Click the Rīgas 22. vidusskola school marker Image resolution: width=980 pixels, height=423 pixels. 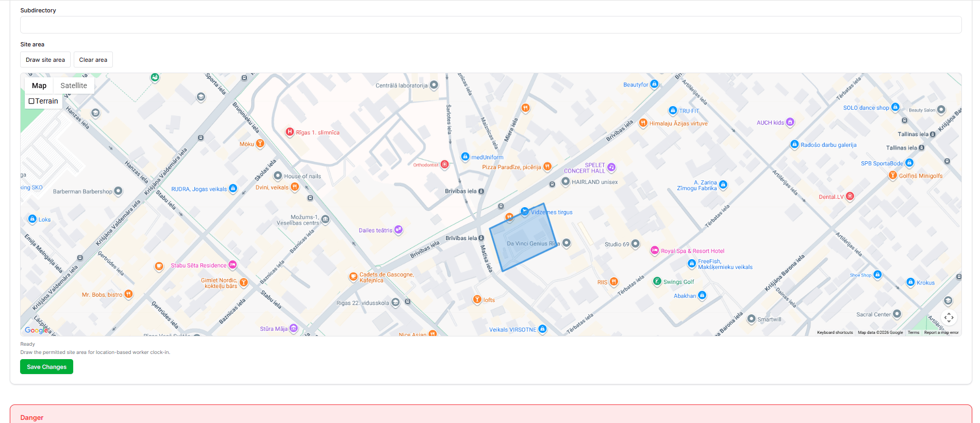[x=395, y=302]
